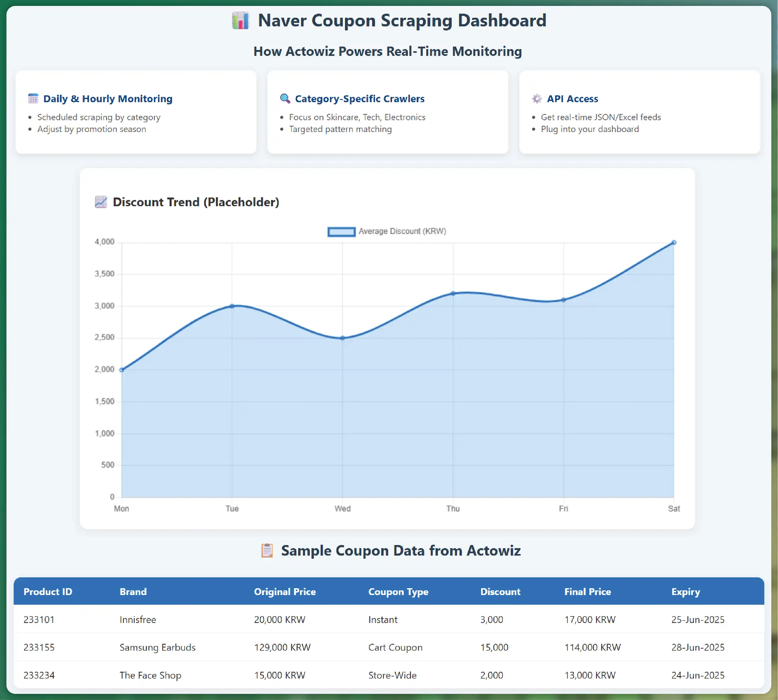Click the calendar icon for Daily & Hourly Monitoring

point(34,99)
